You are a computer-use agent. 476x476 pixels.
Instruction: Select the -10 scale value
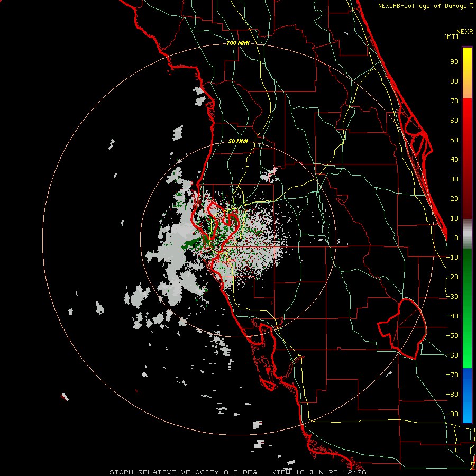[452, 258]
